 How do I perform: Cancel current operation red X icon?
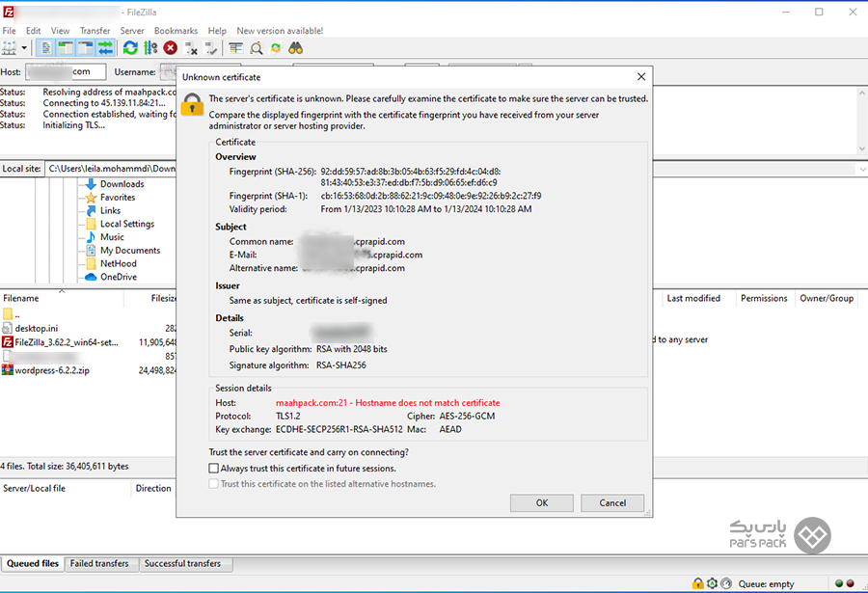pos(171,49)
